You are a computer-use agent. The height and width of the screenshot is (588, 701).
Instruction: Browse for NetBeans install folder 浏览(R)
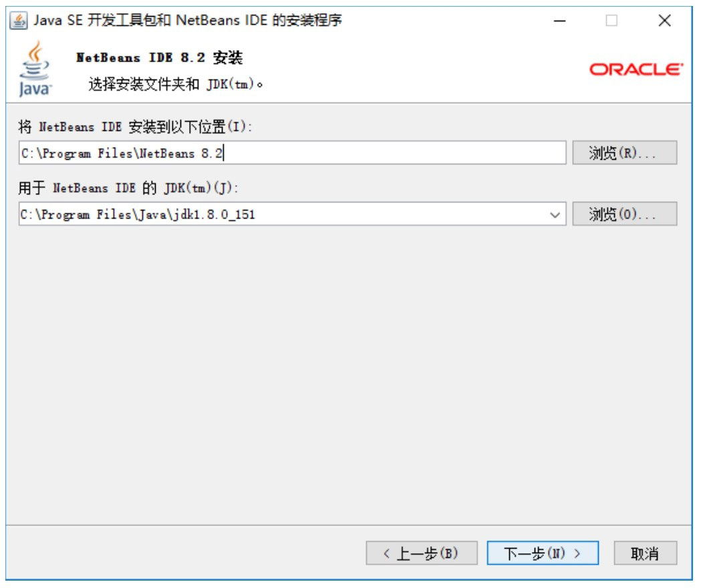point(625,153)
